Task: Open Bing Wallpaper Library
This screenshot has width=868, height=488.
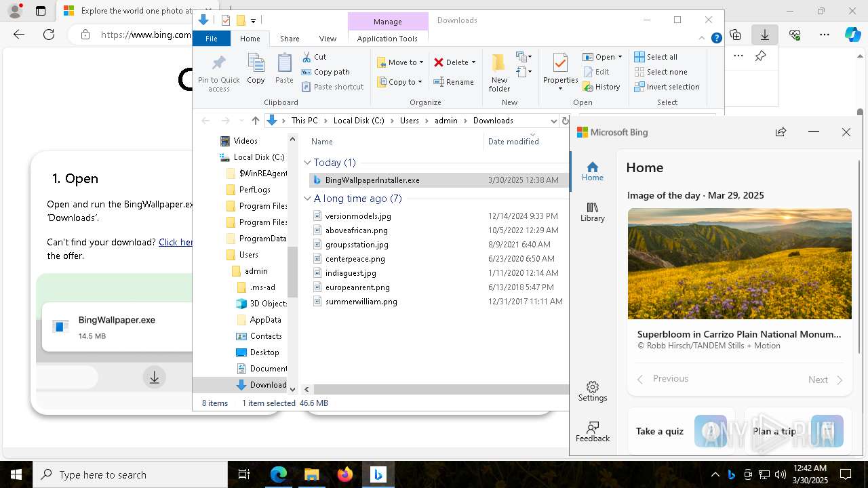Action: (x=592, y=212)
